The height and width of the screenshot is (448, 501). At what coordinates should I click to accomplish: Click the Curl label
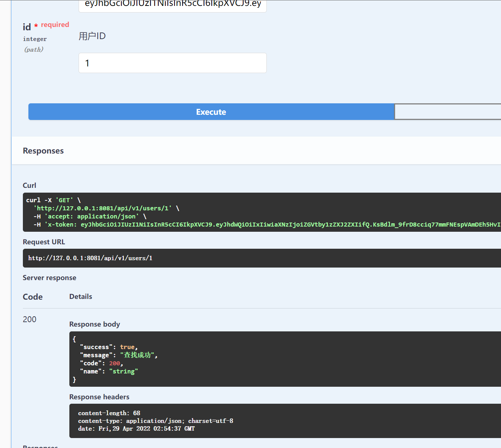(30, 185)
